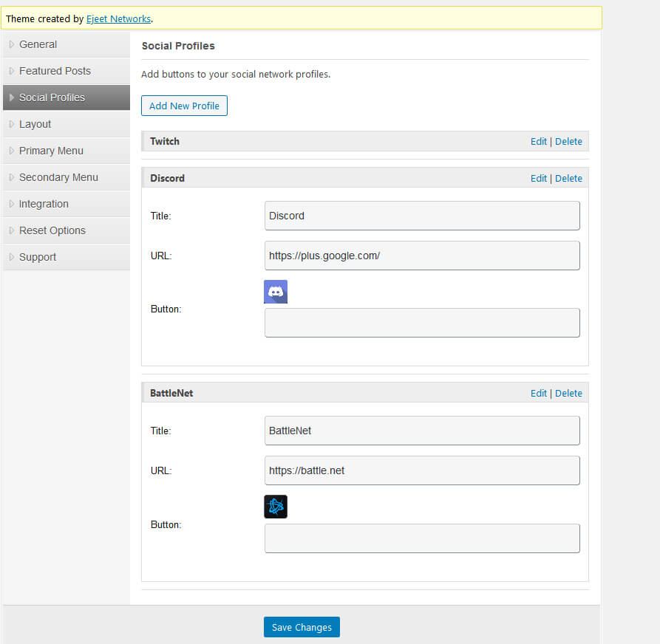Select the Social Profiles sidebar tab

pyautogui.click(x=67, y=97)
